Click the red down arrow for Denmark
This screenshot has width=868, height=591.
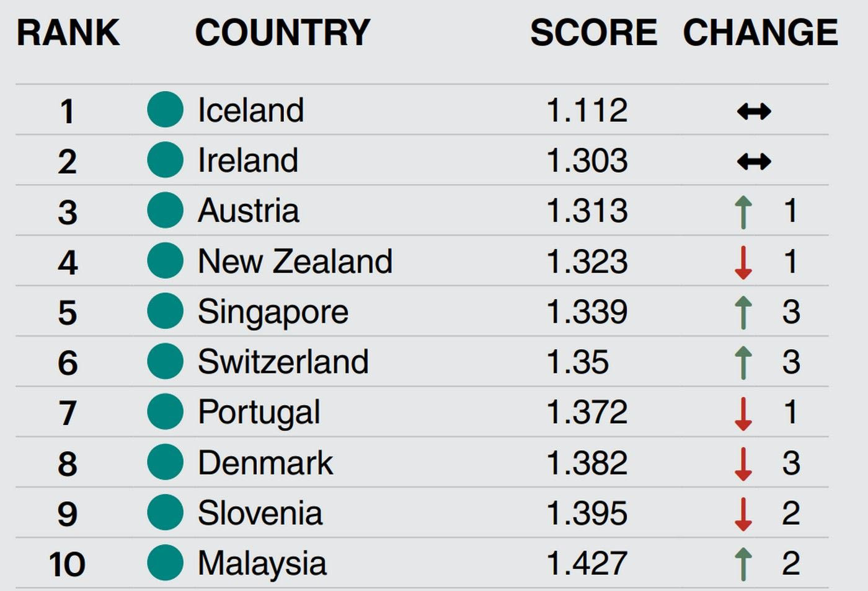743,464
